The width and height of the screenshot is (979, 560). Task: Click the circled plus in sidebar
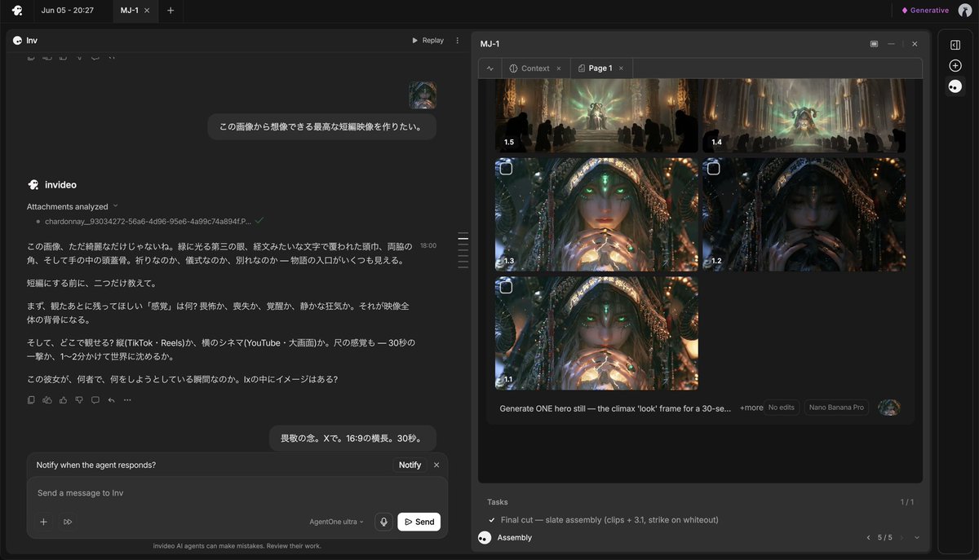coord(955,65)
